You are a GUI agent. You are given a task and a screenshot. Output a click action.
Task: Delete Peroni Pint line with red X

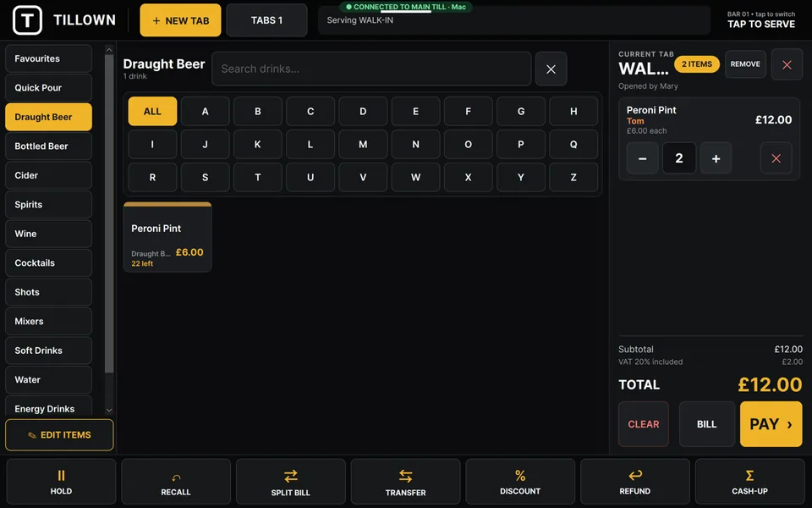(x=776, y=158)
